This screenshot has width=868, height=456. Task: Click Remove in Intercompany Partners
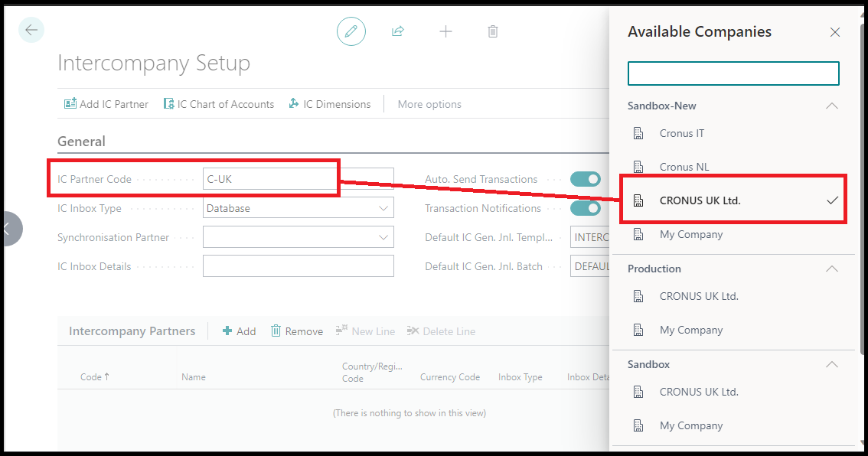pos(297,331)
